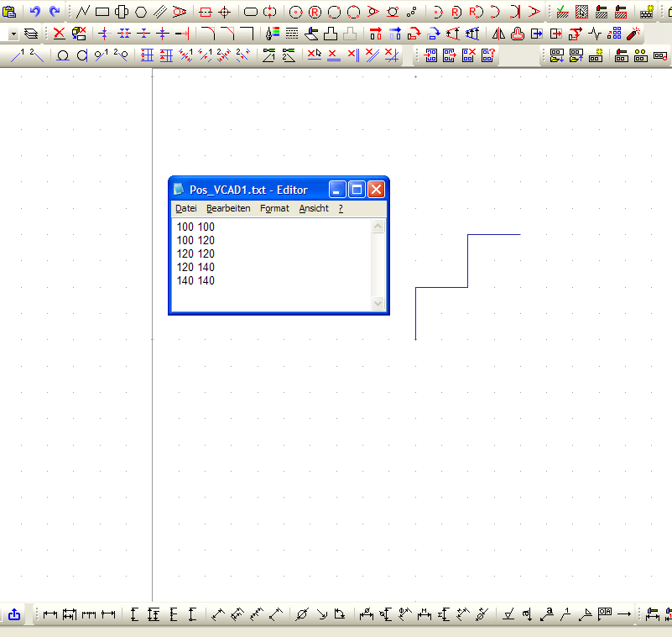
Task: Click the explode dynamite tool
Action: [x=633, y=34]
